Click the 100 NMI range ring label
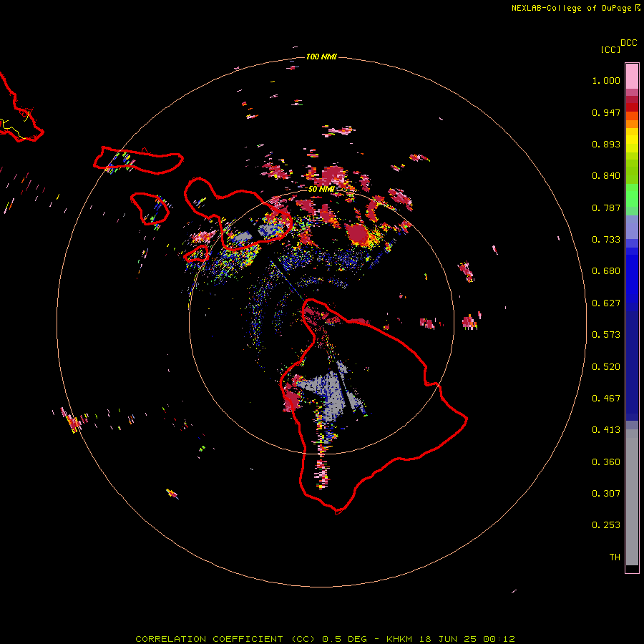Viewport: 644px width, 644px height. pos(321,57)
